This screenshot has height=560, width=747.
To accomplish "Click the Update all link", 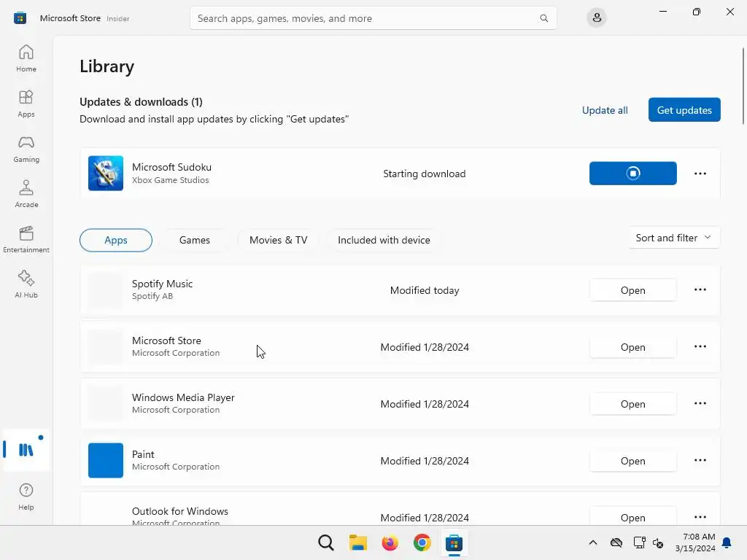I will [x=605, y=110].
